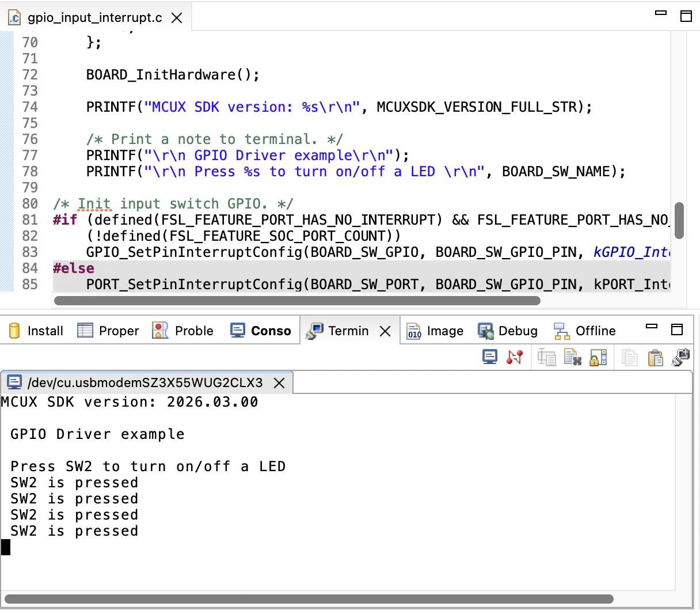Screen dimensions: 700x614
Task: Close the /dev/cu.usbmodem terminal connection tab
Action: pos(279,383)
